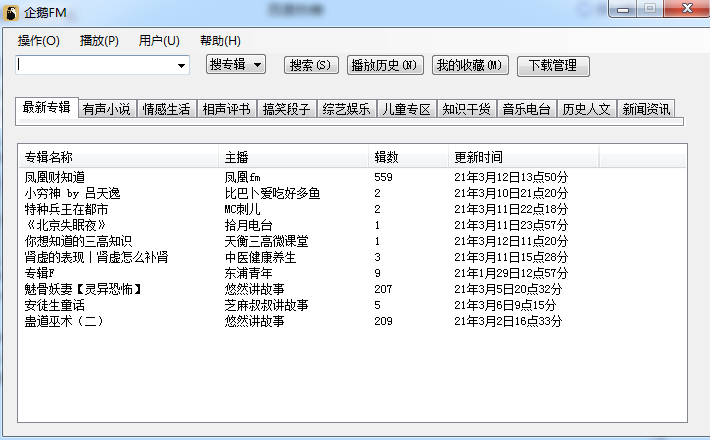Switch to the 情感生活 tab
The height and width of the screenshot is (440, 710).
pos(167,109)
